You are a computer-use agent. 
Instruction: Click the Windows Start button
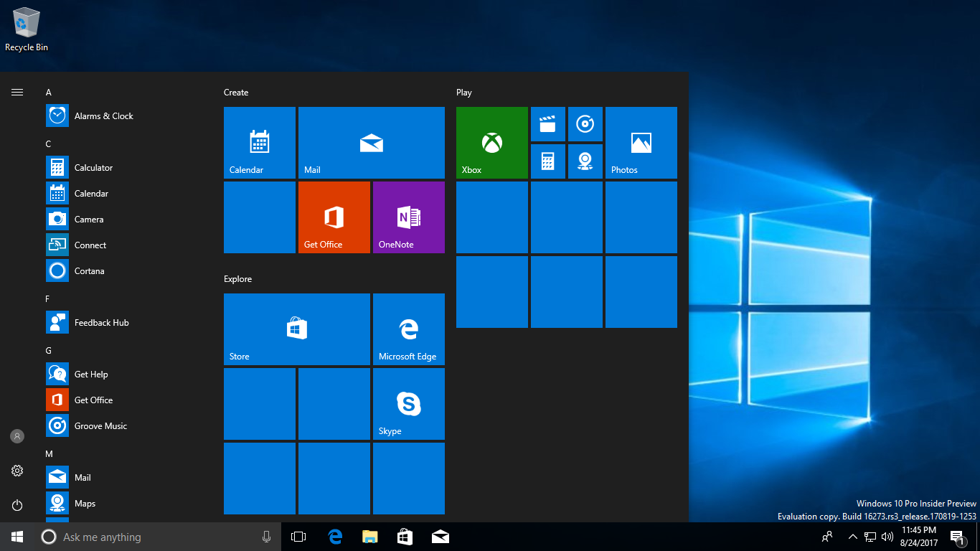point(17,537)
